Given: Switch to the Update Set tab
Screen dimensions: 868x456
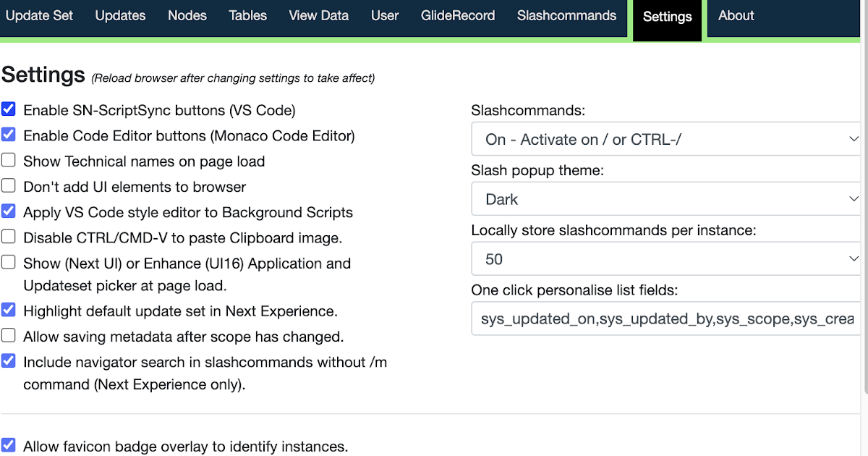Looking at the screenshot, I should coord(40,15).
